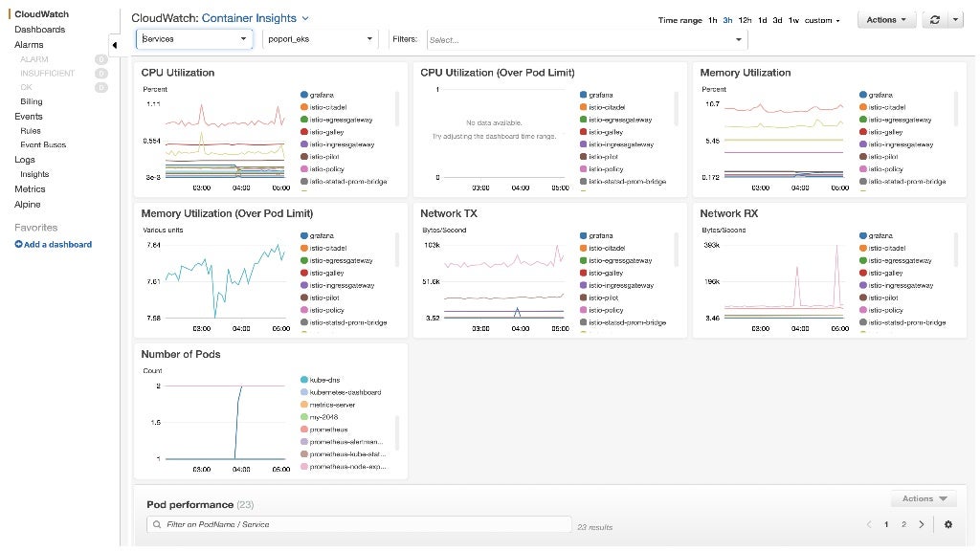Open the Services resource type dropdown
This screenshot has width=980, height=551.
coord(194,38)
